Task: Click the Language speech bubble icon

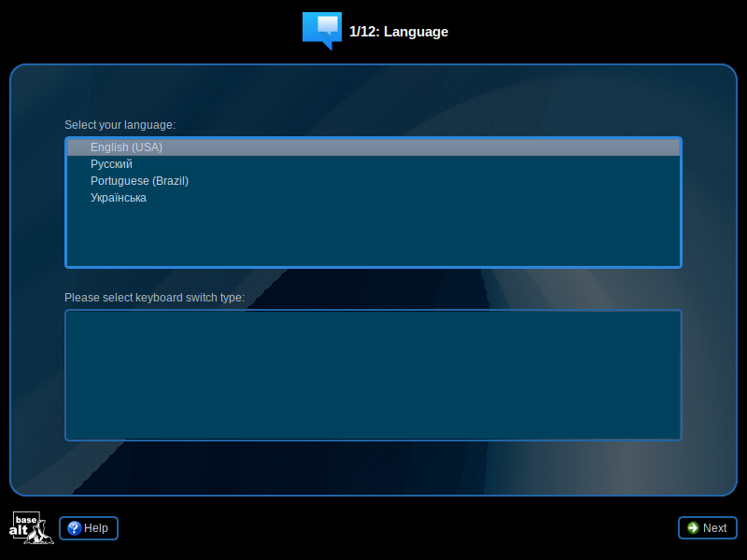Action: click(x=322, y=31)
